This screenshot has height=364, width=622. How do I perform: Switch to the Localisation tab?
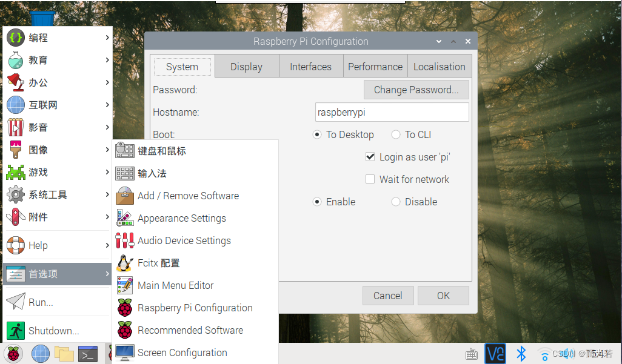(x=440, y=67)
